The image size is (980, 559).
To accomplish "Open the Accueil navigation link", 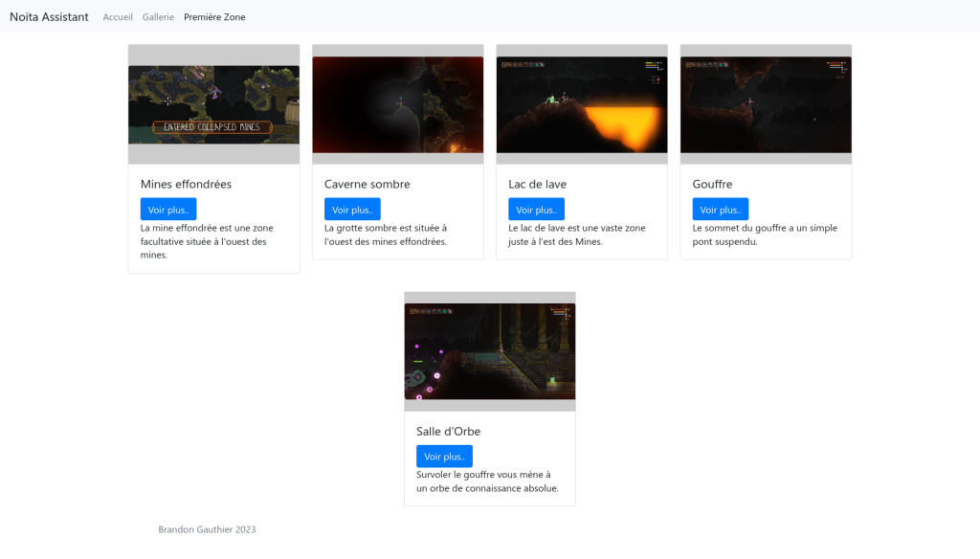I will [x=118, y=17].
